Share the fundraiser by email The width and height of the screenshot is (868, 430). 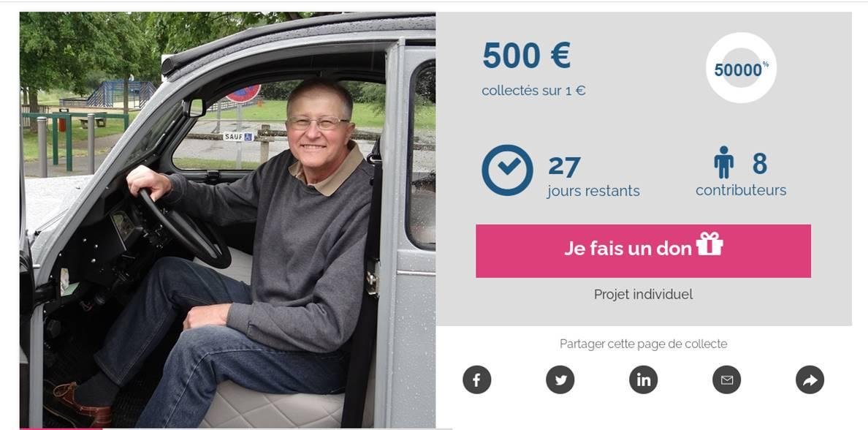(727, 380)
